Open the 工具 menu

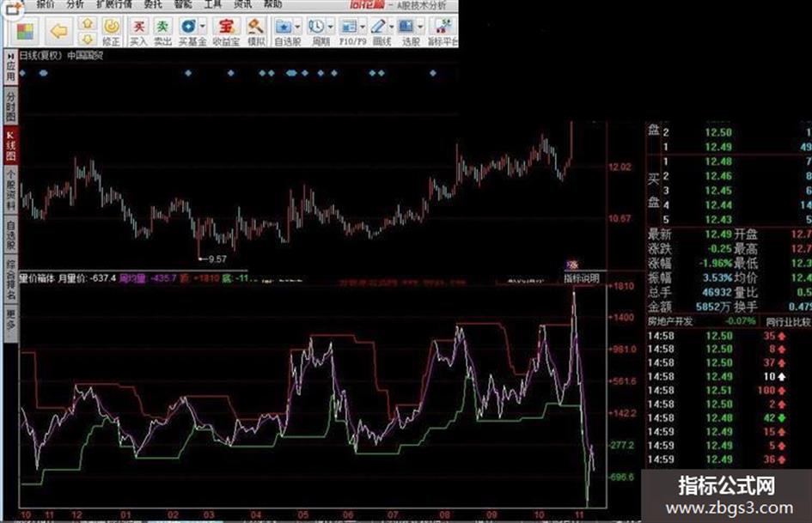(x=213, y=4)
